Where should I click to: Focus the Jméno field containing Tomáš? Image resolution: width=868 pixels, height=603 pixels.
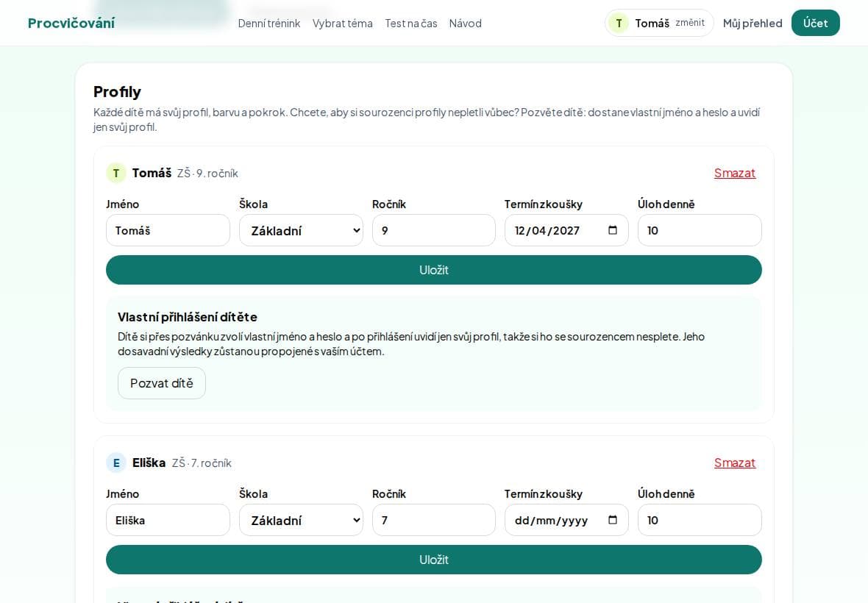[x=168, y=230]
